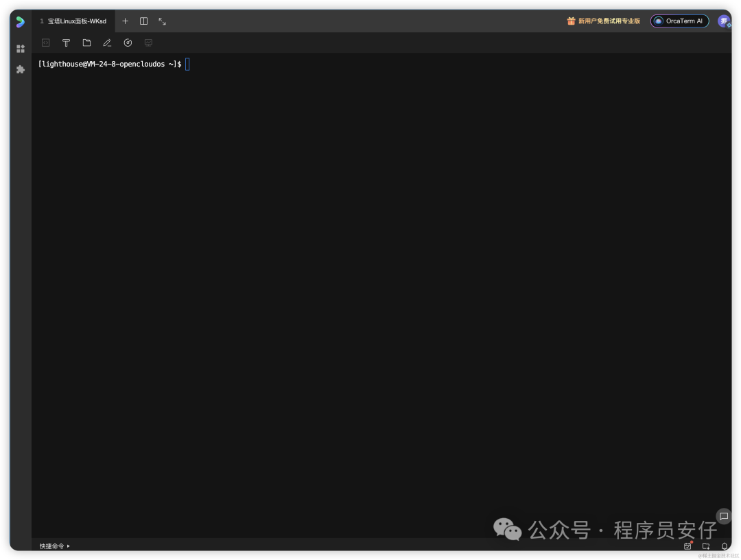
Task: Open the file download folder icon
Action: point(706,546)
